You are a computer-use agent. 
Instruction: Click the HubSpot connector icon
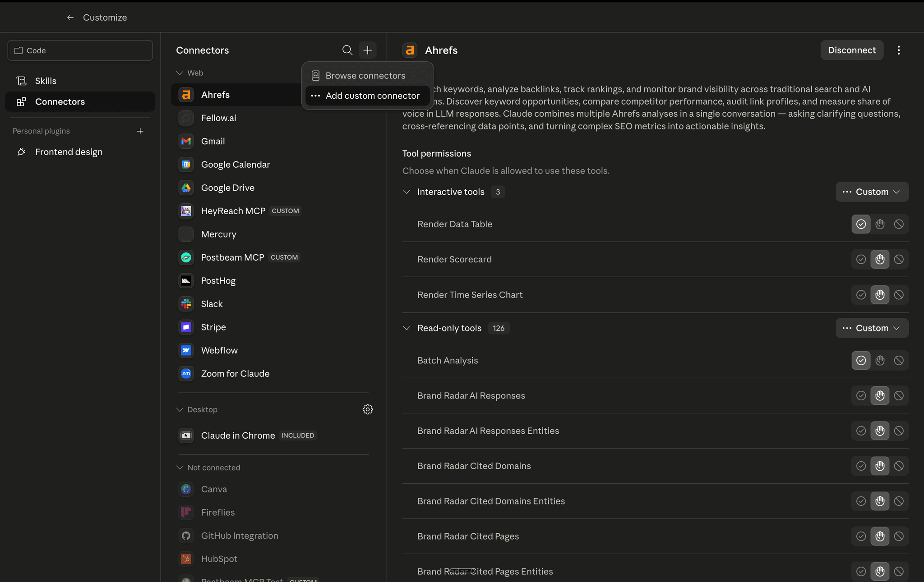point(186,559)
